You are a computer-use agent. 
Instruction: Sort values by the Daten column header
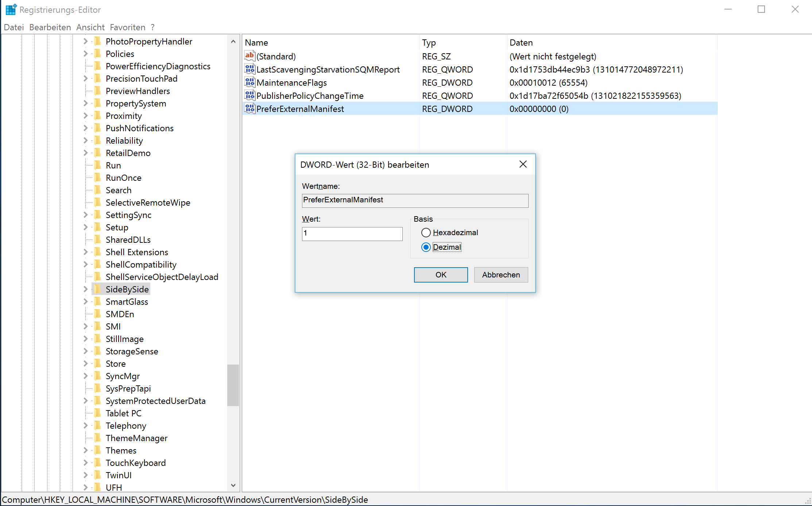(612, 43)
